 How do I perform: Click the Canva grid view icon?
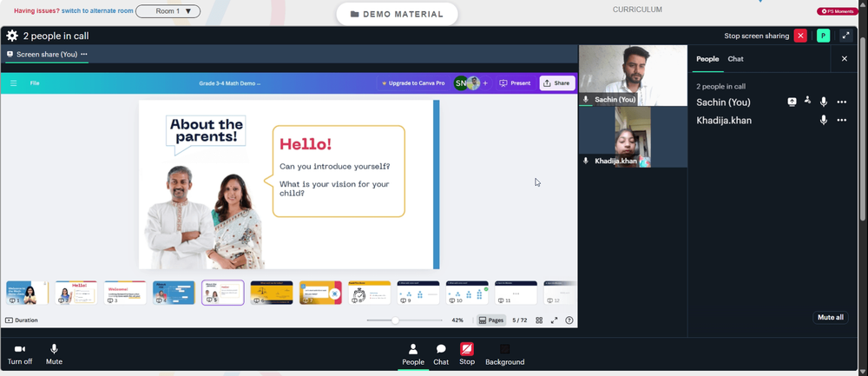click(539, 320)
